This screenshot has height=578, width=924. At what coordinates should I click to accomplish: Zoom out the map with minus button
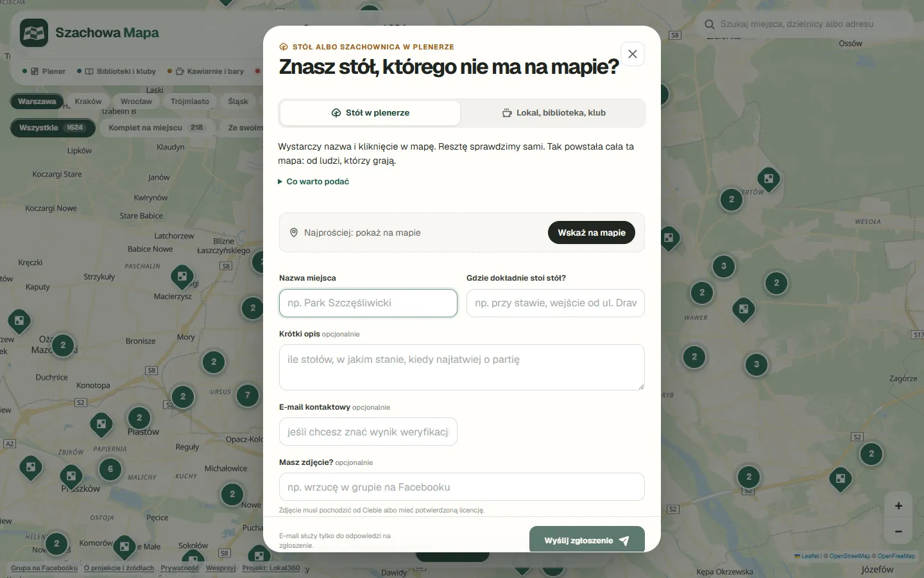pyautogui.click(x=898, y=532)
